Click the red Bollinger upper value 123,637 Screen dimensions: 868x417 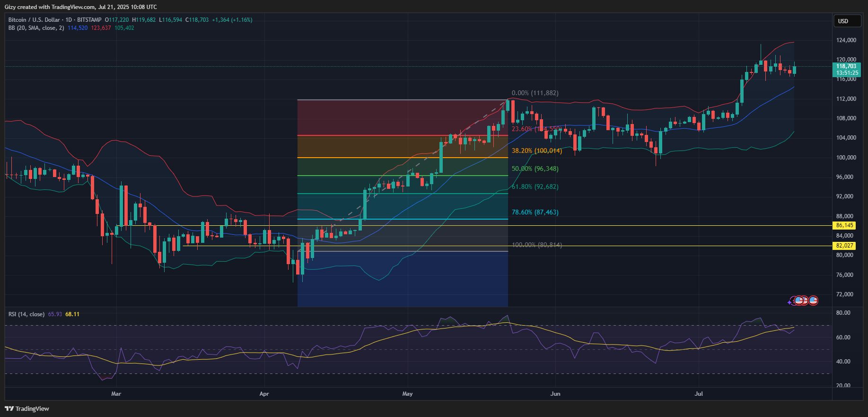[x=101, y=28]
